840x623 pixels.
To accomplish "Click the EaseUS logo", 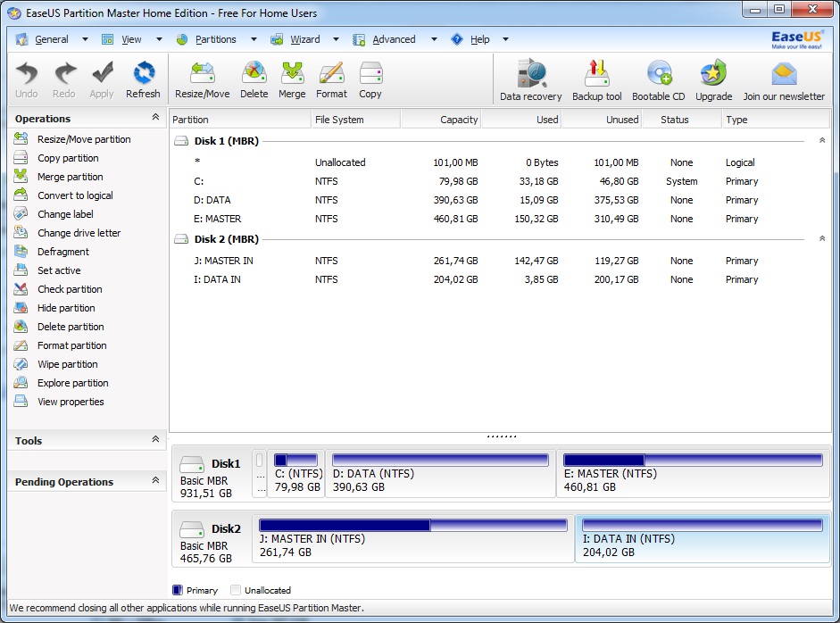I will 796,39.
